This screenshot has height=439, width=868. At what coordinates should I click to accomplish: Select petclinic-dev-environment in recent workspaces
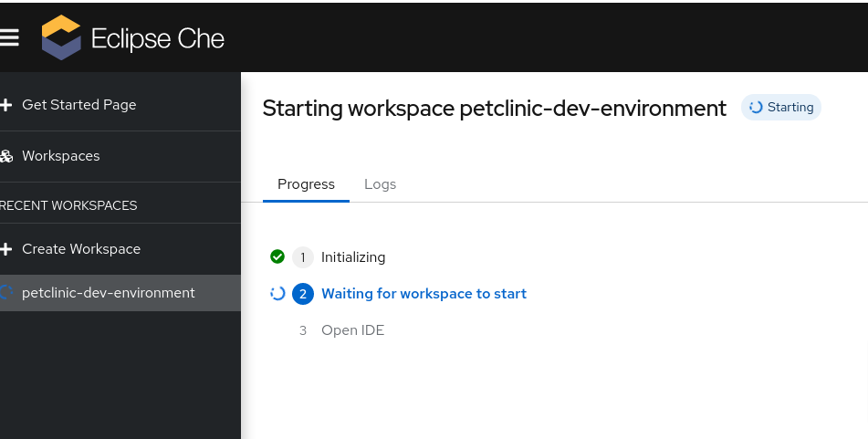(x=108, y=293)
